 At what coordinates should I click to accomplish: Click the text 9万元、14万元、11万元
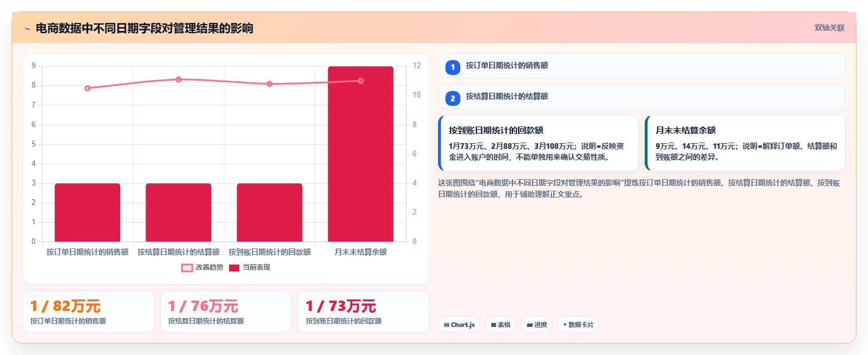[696, 146]
